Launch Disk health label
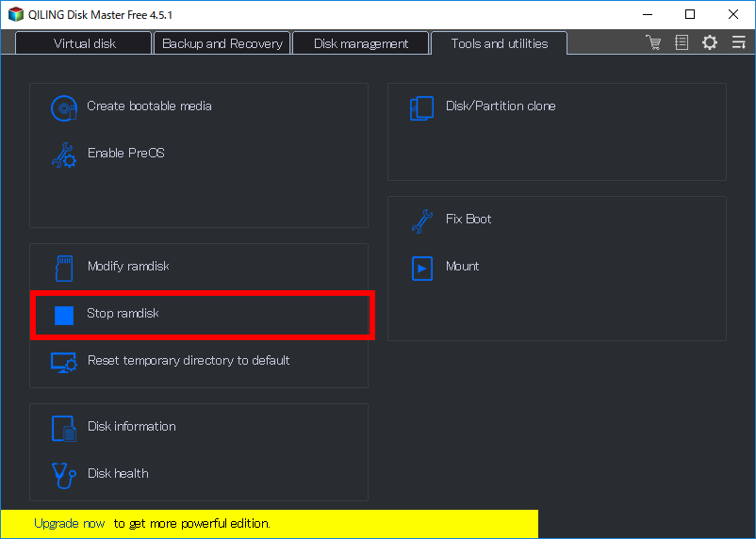The width and height of the screenshot is (756, 539). [118, 473]
